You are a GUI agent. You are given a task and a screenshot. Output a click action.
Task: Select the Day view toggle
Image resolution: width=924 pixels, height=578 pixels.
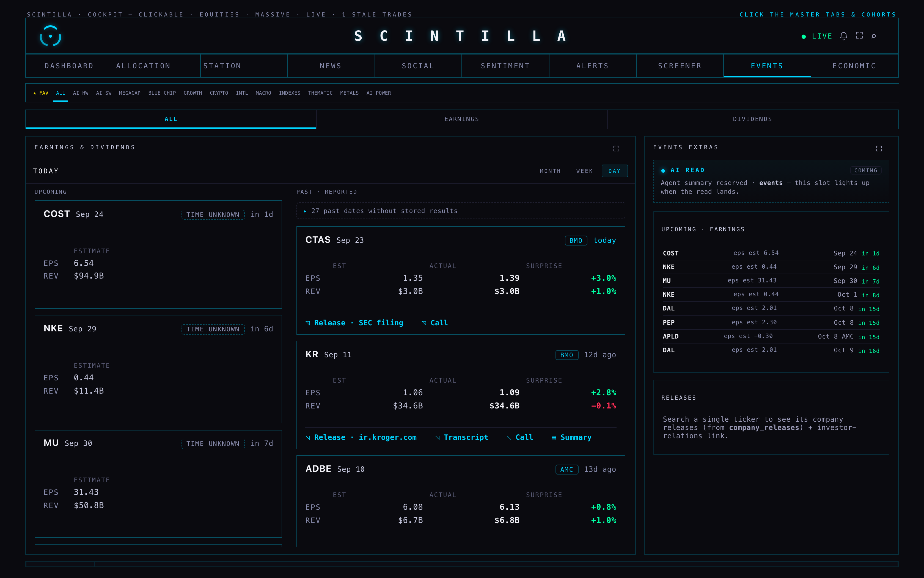[615, 171]
